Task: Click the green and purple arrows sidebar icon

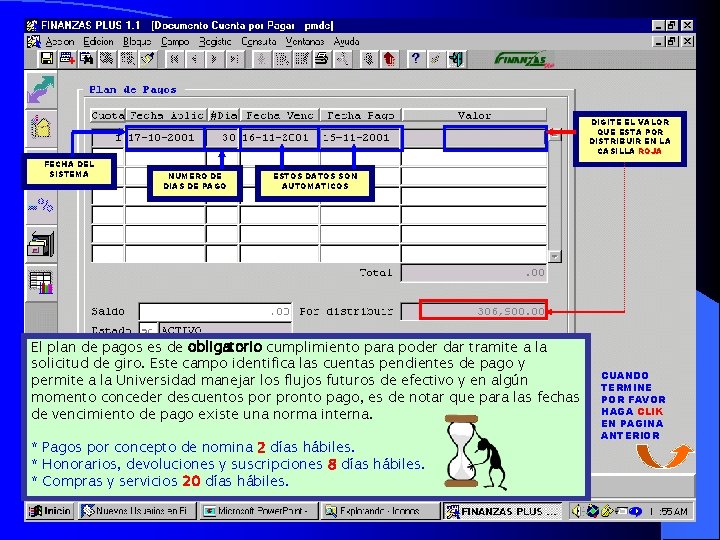Action: [x=41, y=90]
